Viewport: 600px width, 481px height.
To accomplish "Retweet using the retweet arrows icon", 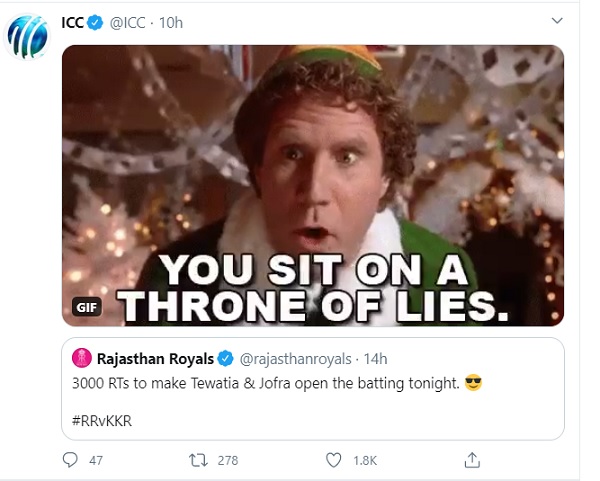I will tap(197, 460).
